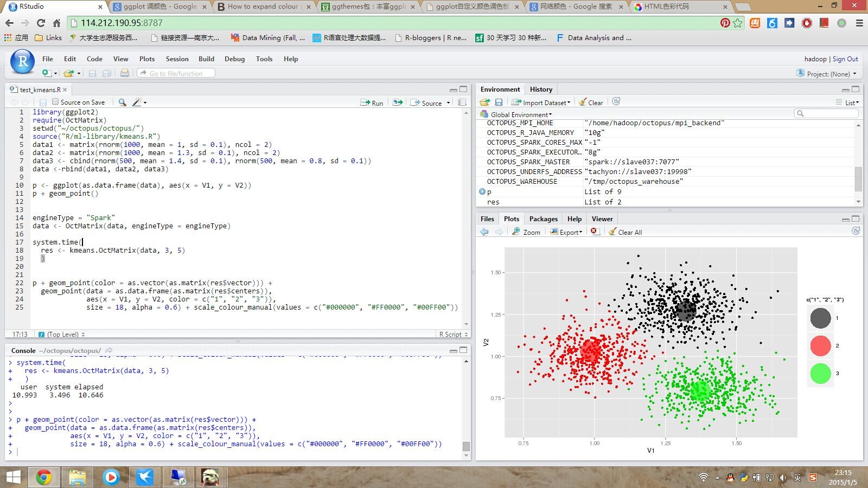Click the New File icon in RStudio toolbar
Screen dimensions: 868x488
coord(47,73)
